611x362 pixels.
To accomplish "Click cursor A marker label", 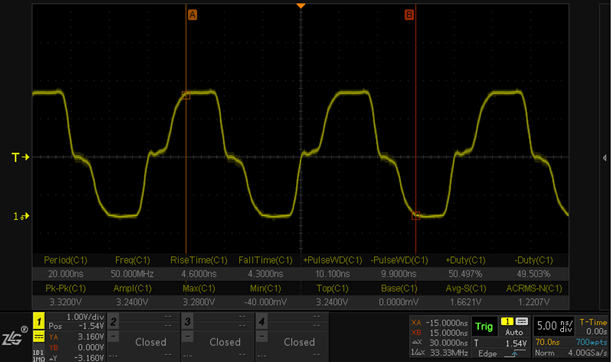I will point(192,15).
